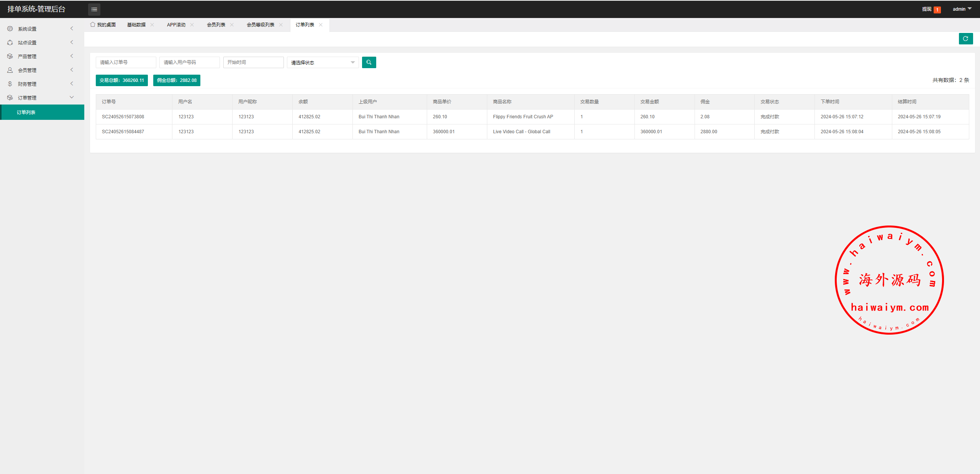Close the 会员等级列表 tab
Viewport: 980px width, 474px height.
point(281,25)
